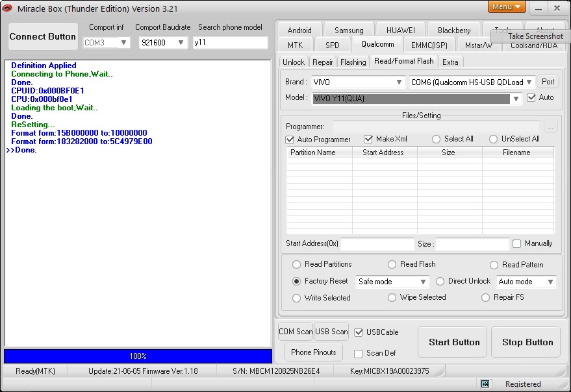The width and height of the screenshot is (571, 392).
Task: Click the Size input field
Action: pyautogui.click(x=472, y=244)
